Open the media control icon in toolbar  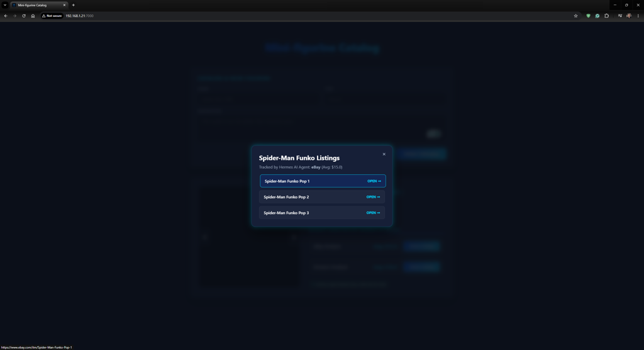click(619, 16)
